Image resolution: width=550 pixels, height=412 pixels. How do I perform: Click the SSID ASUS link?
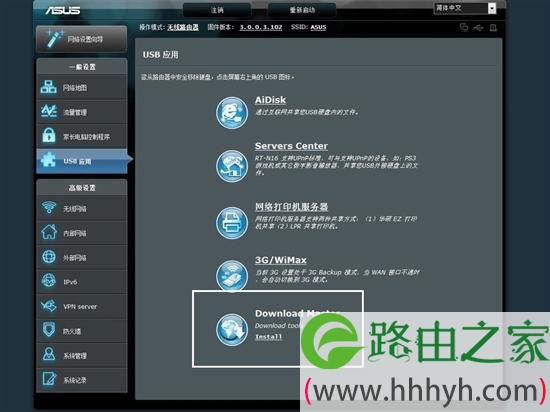318,27
